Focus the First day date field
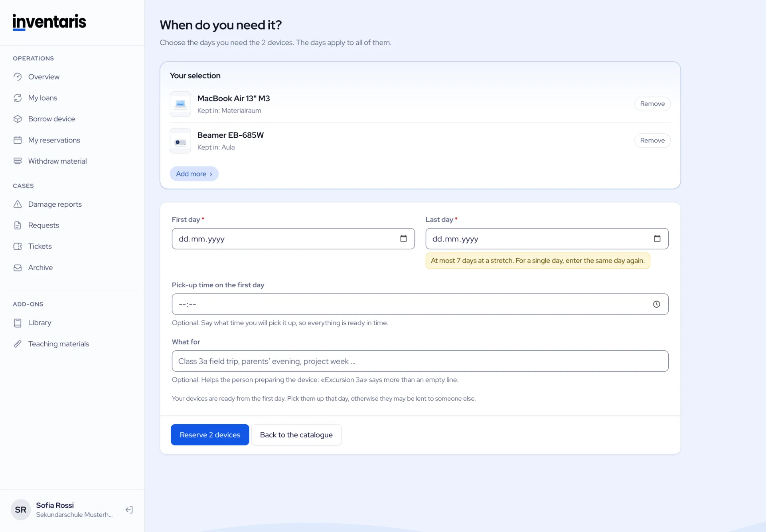This screenshot has width=766, height=532. (x=293, y=239)
